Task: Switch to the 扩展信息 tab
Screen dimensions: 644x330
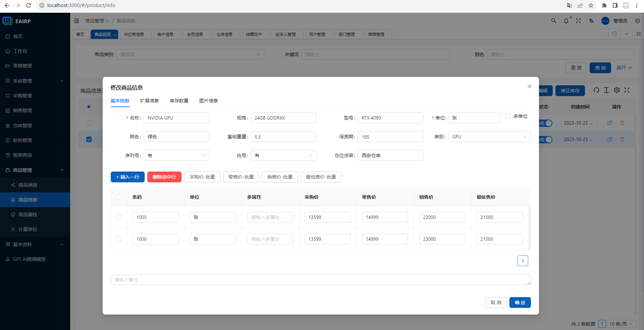Action: 149,101
